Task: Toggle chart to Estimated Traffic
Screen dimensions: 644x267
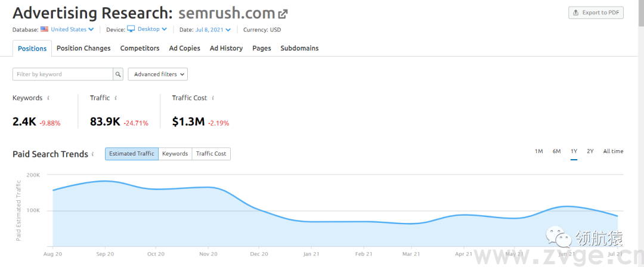Action: click(131, 154)
